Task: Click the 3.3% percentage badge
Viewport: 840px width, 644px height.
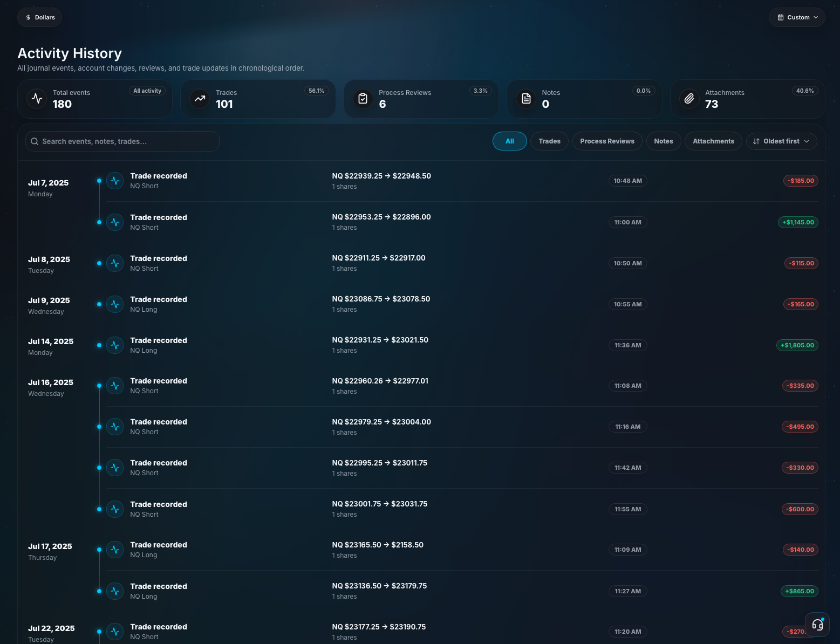Action: [480, 91]
